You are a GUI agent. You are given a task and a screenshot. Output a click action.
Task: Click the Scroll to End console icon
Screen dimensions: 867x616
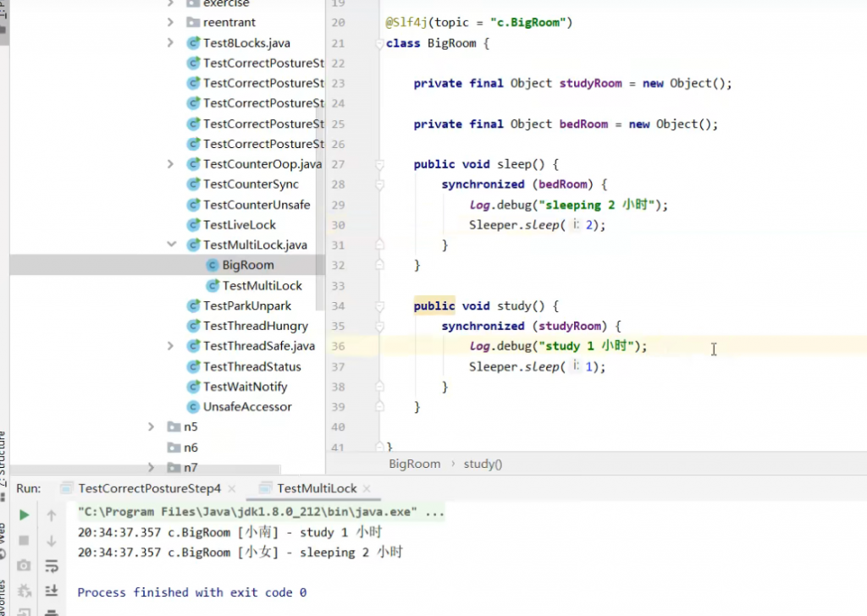52,591
